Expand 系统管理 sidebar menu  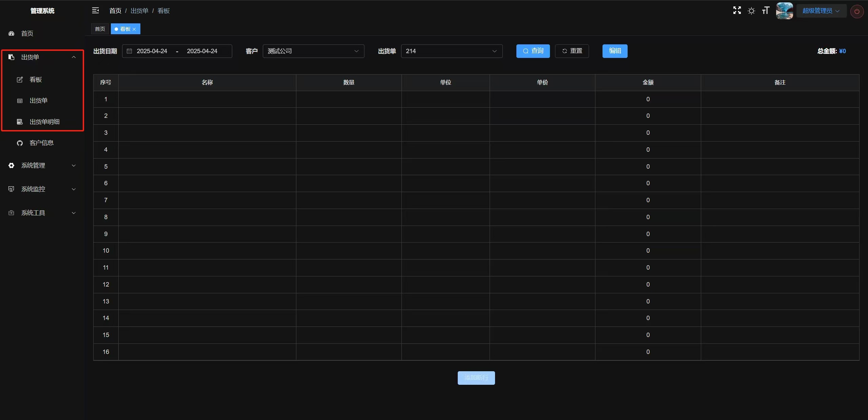point(42,165)
